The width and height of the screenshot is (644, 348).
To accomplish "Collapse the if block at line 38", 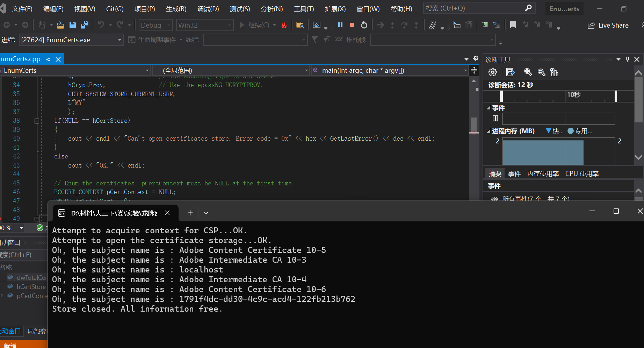I will pos(37,121).
